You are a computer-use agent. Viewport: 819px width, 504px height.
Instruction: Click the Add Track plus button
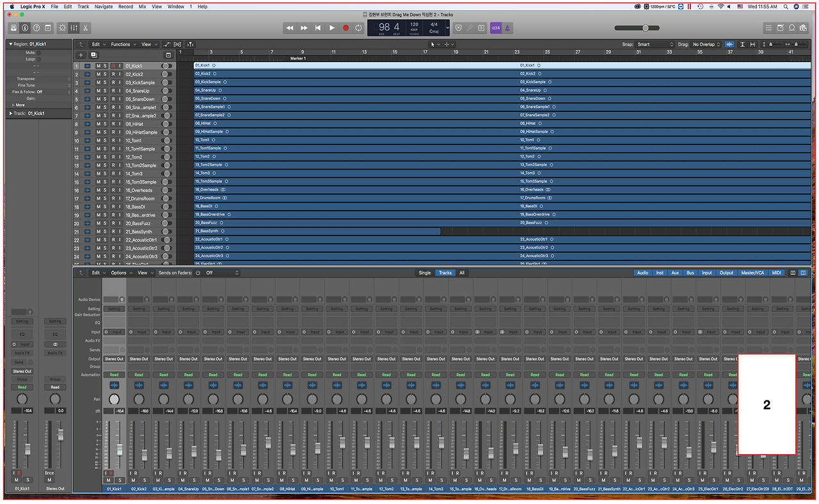81,55
